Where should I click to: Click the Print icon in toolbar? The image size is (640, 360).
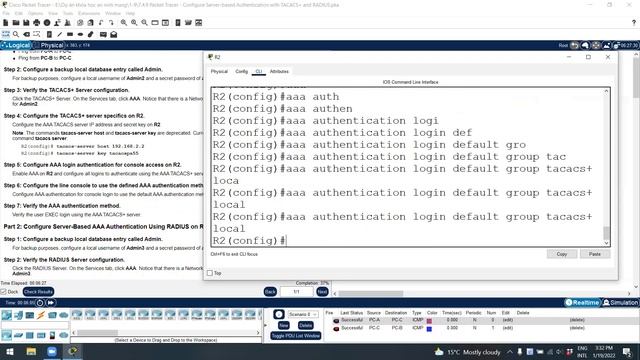coord(37,23)
